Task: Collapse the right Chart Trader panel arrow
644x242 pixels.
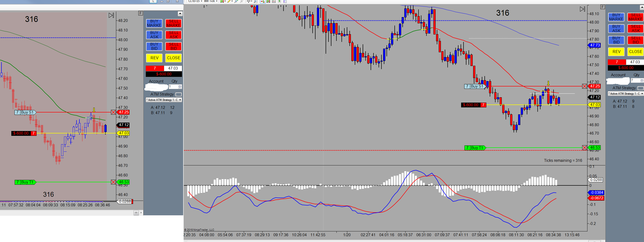Action: [x=642, y=7]
